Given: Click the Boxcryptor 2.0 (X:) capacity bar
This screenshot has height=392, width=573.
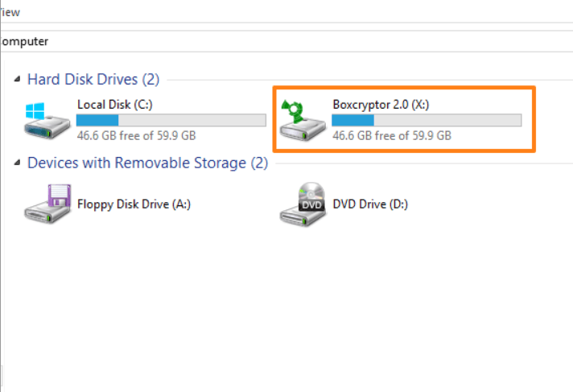Looking at the screenshot, I should click(426, 120).
